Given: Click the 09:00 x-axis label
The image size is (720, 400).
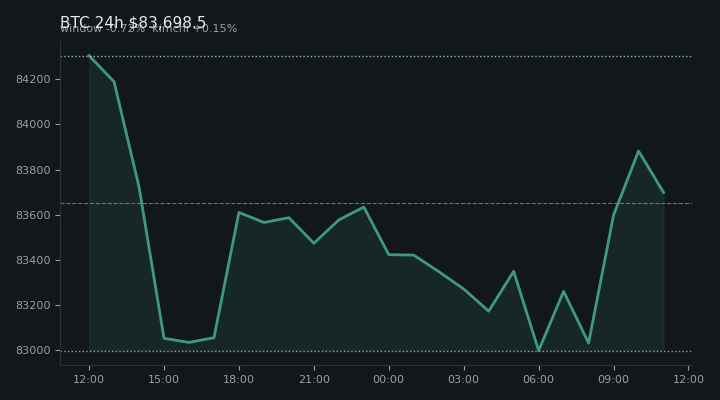Looking at the screenshot, I should coord(613,379).
